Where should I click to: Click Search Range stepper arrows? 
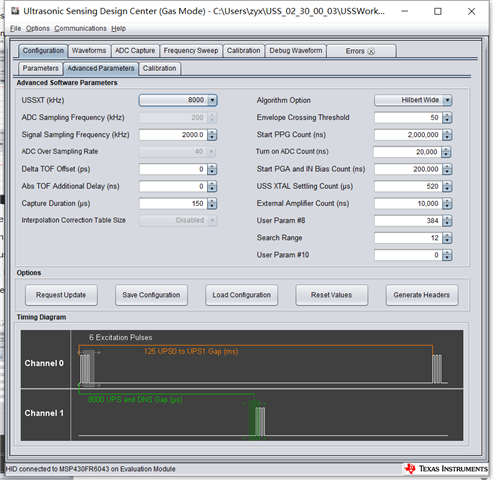coord(447,238)
